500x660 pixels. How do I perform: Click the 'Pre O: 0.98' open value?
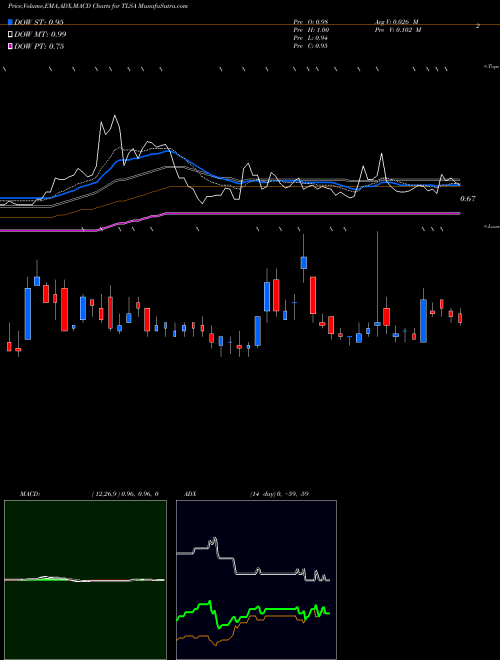[311, 21]
